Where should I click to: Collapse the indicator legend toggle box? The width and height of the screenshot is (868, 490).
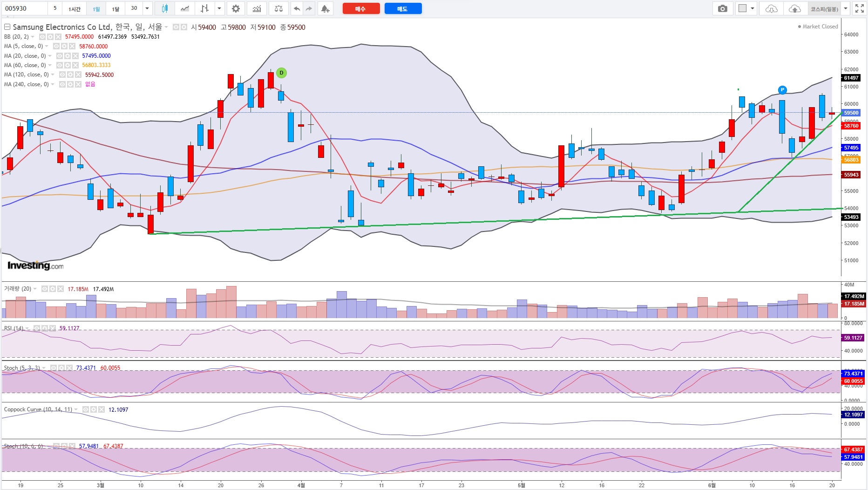coord(7,27)
